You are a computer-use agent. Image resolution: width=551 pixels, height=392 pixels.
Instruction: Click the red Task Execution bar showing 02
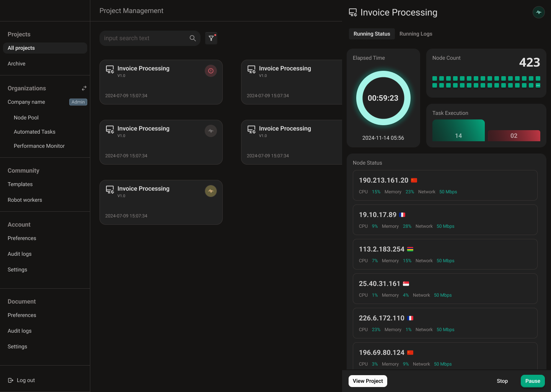click(x=514, y=136)
